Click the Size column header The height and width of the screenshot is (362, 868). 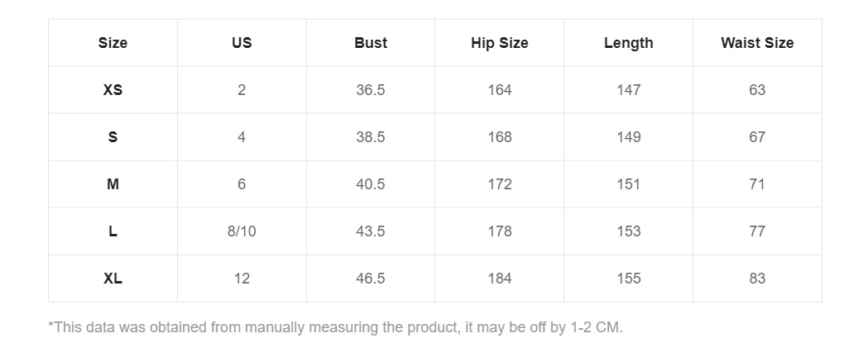(113, 43)
